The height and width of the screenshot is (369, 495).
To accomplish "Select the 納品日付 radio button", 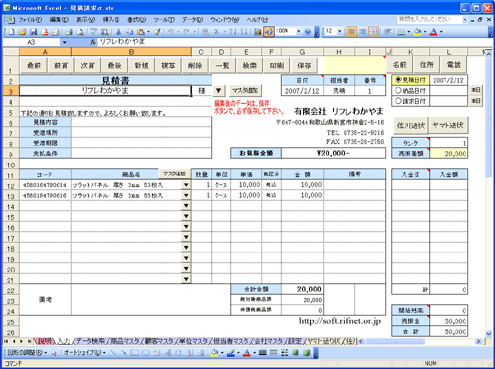I will pos(398,90).
